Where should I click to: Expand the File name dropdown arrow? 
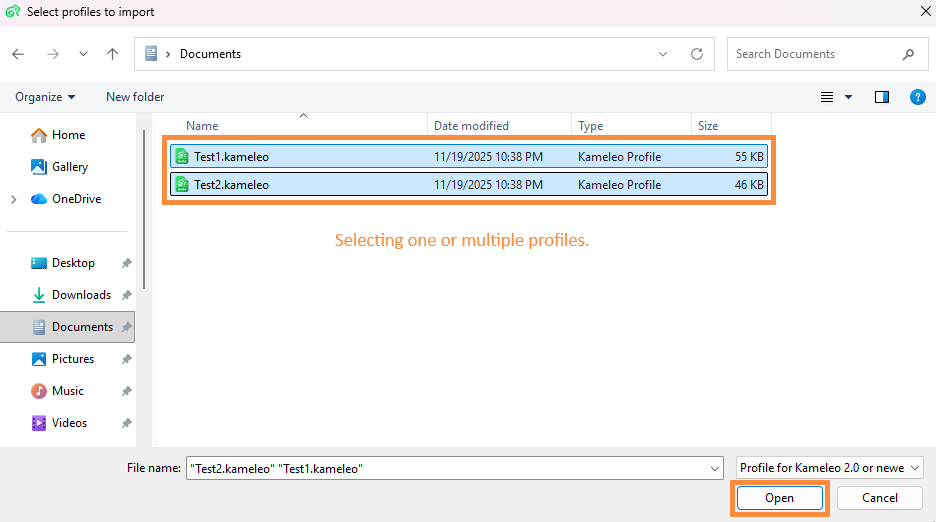[715, 469]
